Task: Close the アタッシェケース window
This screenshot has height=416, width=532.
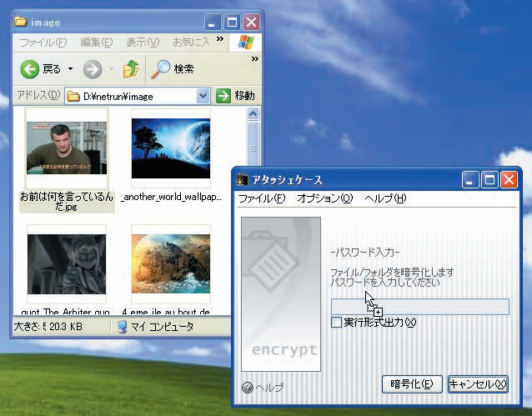Action: 509,180
